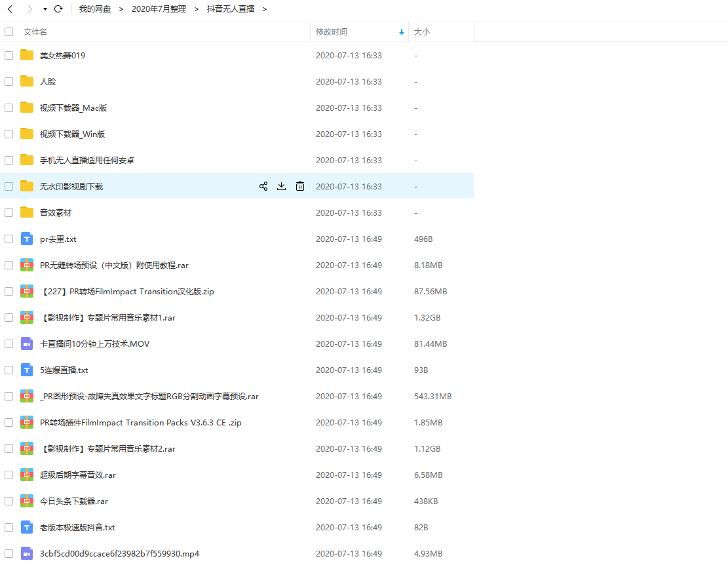
Task: Share the 无水印影视剧下载 folder
Action: pos(263,186)
